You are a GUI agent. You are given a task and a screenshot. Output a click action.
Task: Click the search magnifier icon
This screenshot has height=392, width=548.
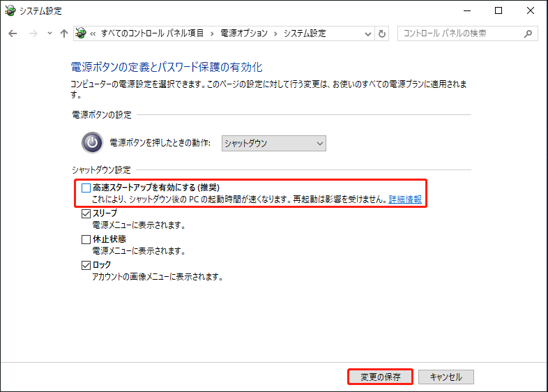(528, 33)
